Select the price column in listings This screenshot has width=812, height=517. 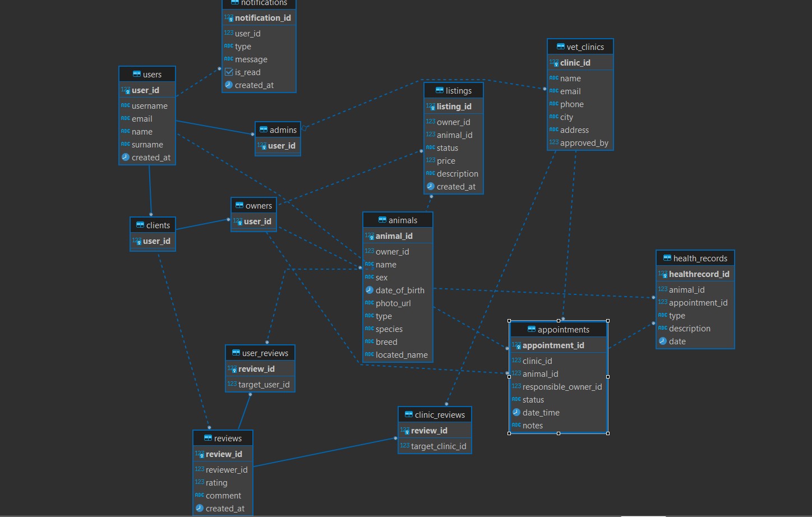(x=446, y=161)
